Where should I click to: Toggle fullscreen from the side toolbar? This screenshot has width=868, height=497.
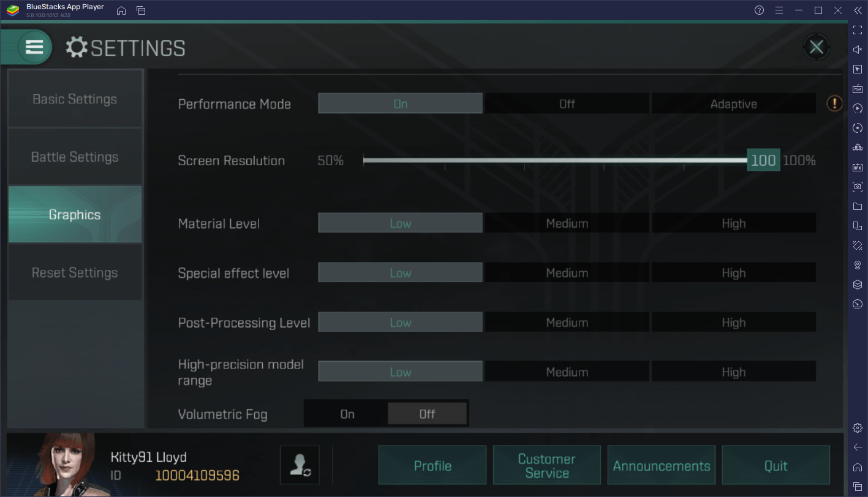[x=858, y=30]
